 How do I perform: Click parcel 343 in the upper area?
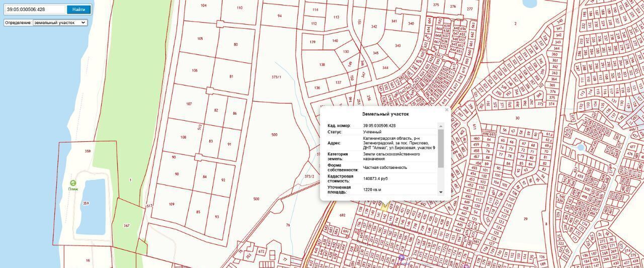397,46
